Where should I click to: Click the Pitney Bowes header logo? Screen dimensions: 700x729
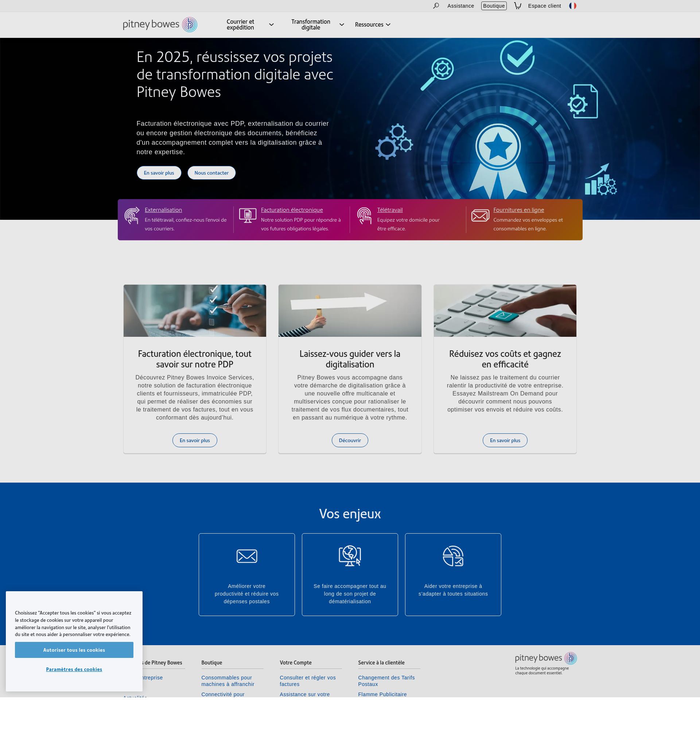[x=160, y=24]
